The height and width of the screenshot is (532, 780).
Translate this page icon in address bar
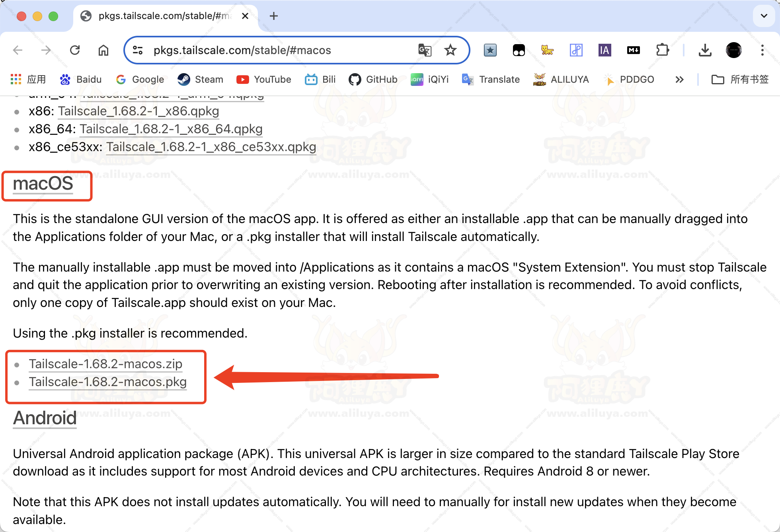425,50
